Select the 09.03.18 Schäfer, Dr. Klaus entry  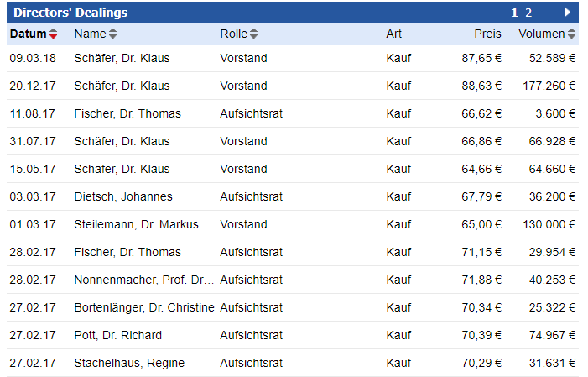pos(122,58)
